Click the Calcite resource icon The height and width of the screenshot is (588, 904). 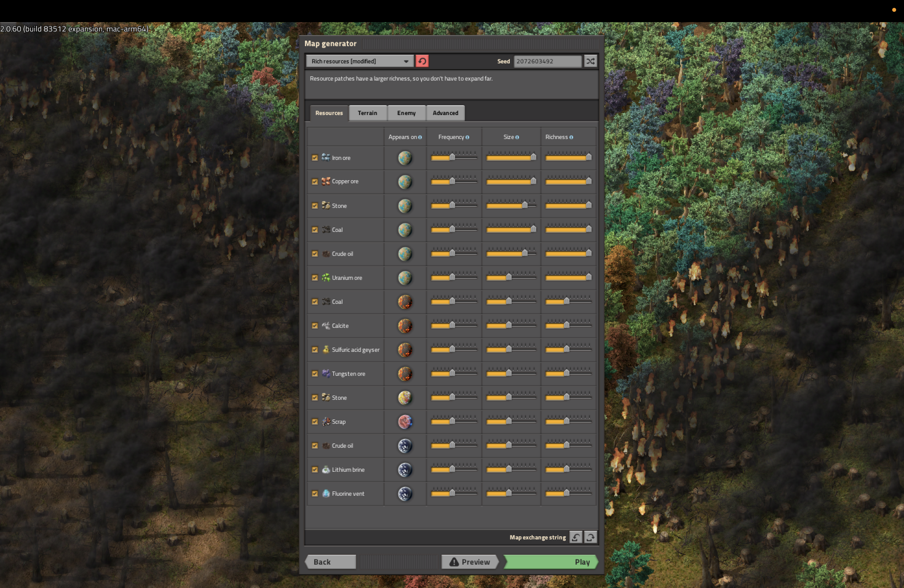pos(326,325)
